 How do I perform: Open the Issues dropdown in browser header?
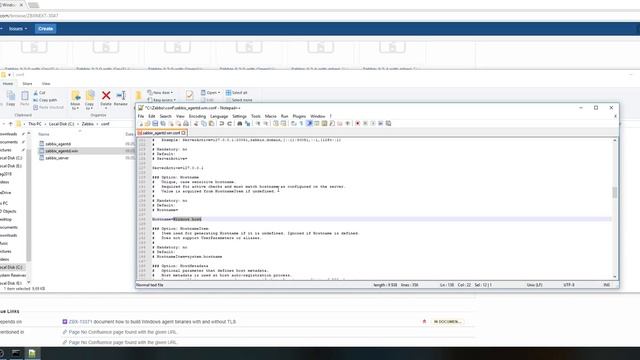pyautogui.click(x=18, y=29)
